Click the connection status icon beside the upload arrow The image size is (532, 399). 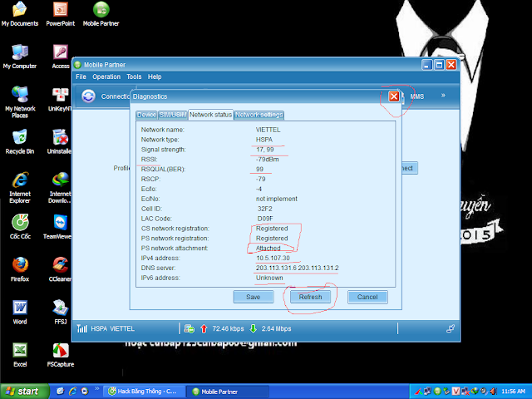(x=189, y=328)
